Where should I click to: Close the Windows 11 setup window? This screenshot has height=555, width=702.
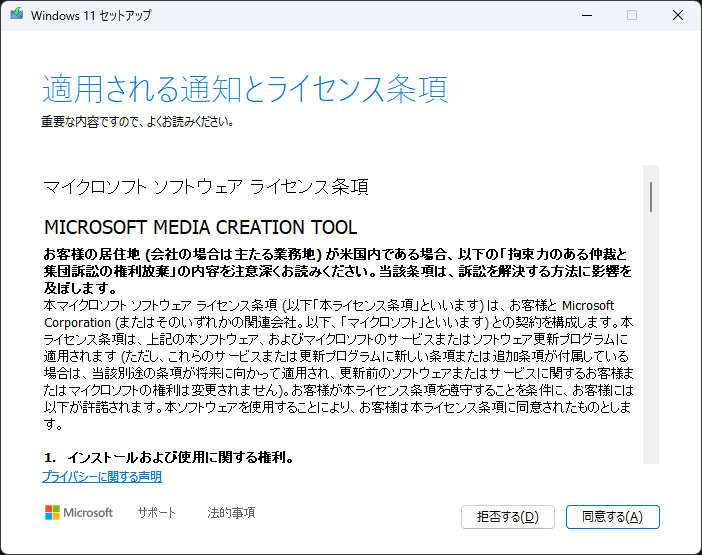pyautogui.click(x=678, y=16)
